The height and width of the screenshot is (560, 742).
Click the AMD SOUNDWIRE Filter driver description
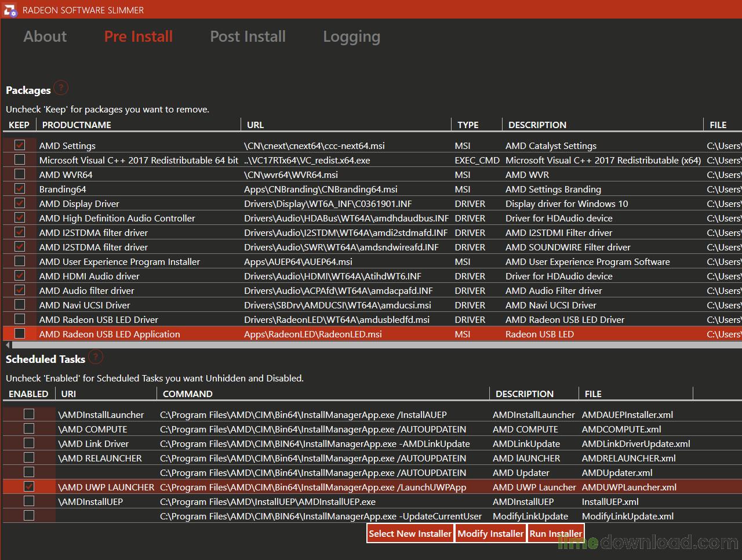point(568,247)
